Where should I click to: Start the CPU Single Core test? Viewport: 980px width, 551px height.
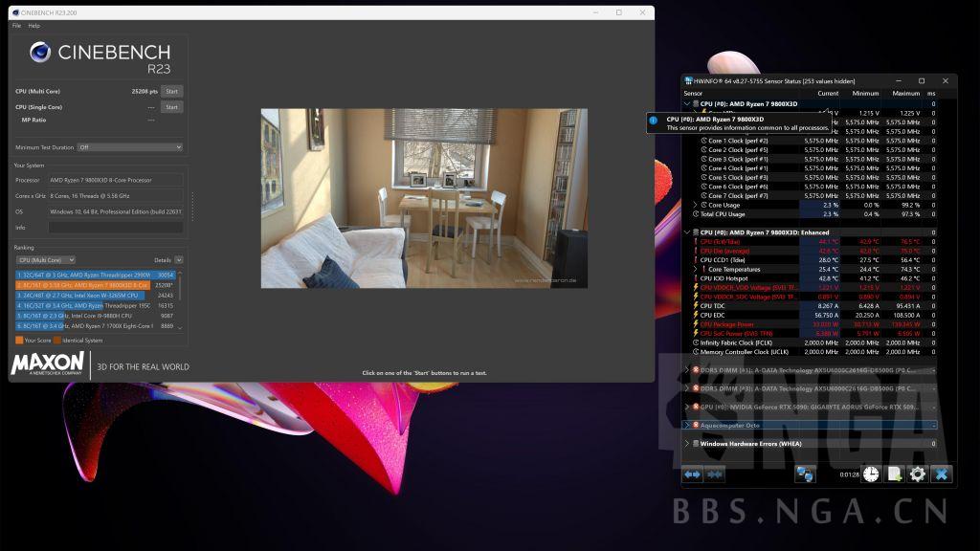[171, 107]
